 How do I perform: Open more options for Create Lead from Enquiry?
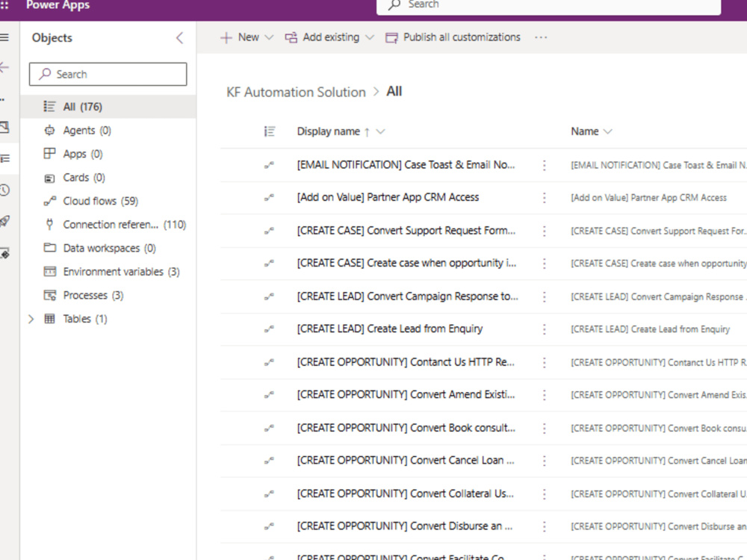544,329
